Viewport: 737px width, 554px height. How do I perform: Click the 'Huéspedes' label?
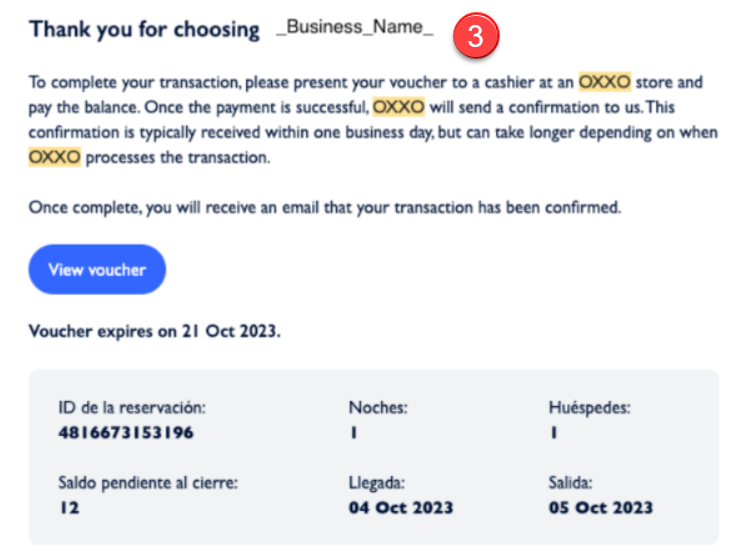coord(589,408)
